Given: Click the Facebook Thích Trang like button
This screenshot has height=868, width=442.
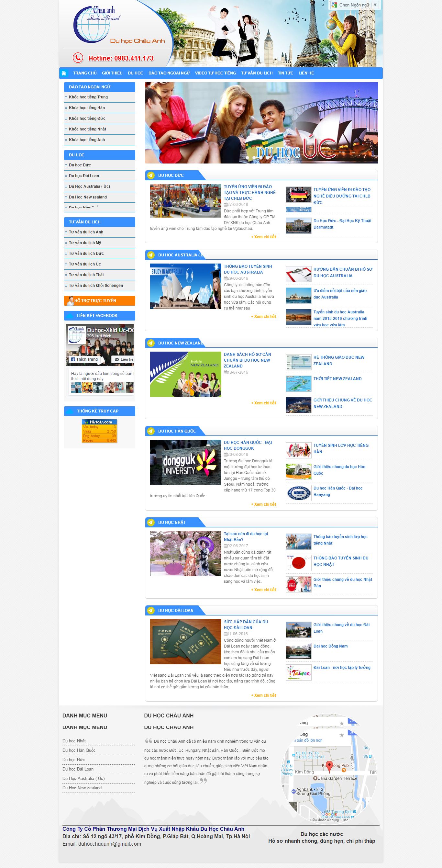Looking at the screenshot, I should click(84, 359).
